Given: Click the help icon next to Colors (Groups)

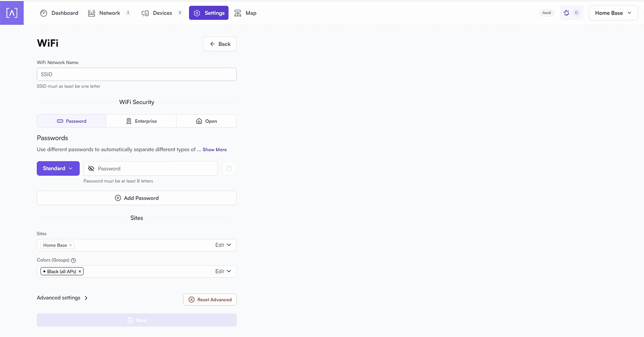Looking at the screenshot, I should [x=73, y=260].
